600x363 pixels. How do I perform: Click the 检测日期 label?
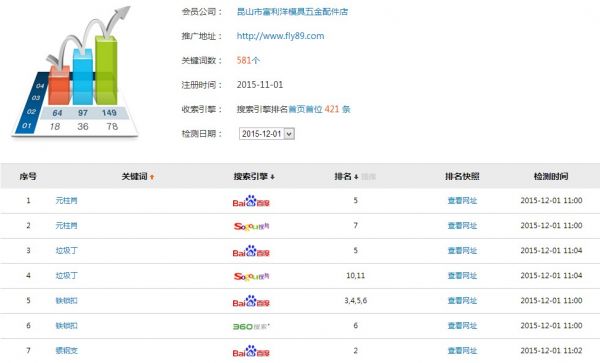tap(201, 134)
